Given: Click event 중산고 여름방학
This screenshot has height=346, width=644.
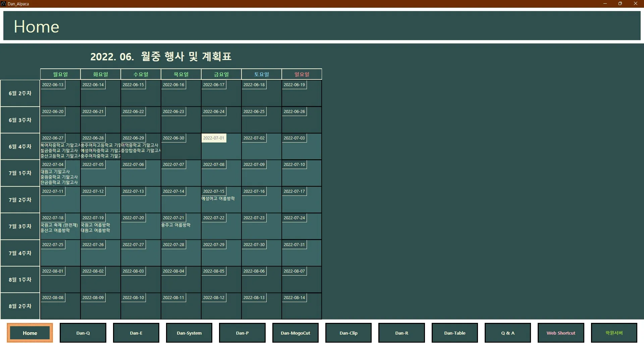Looking at the screenshot, I should click(x=55, y=230).
